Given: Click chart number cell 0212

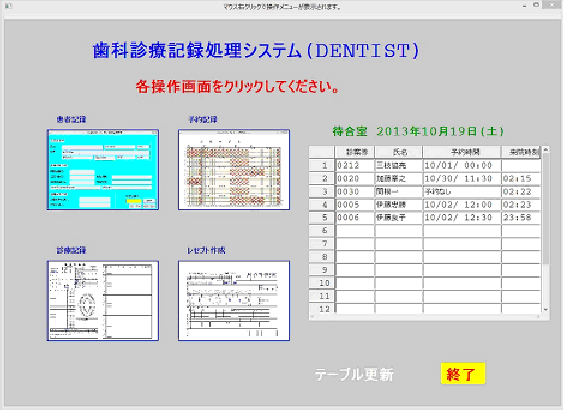Looking at the screenshot, I should coord(355,166).
